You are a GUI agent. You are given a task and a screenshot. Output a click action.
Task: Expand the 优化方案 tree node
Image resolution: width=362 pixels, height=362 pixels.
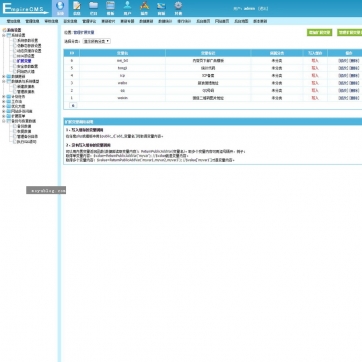point(4,106)
